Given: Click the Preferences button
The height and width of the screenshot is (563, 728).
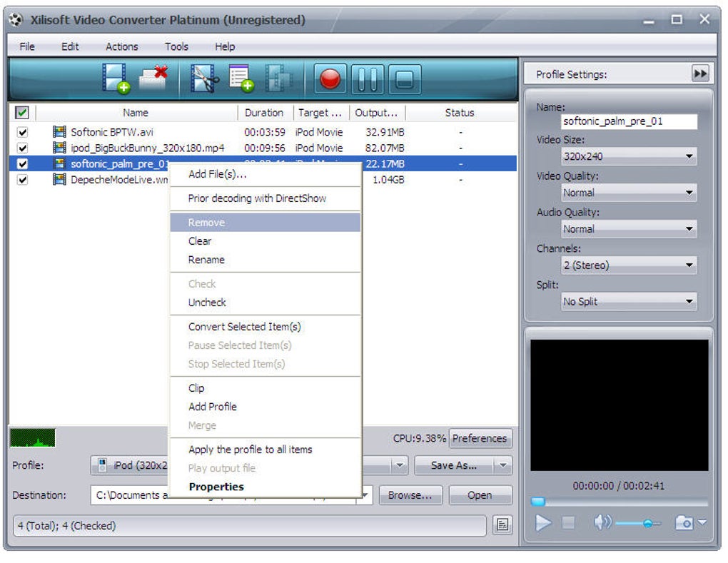Looking at the screenshot, I should click(480, 438).
